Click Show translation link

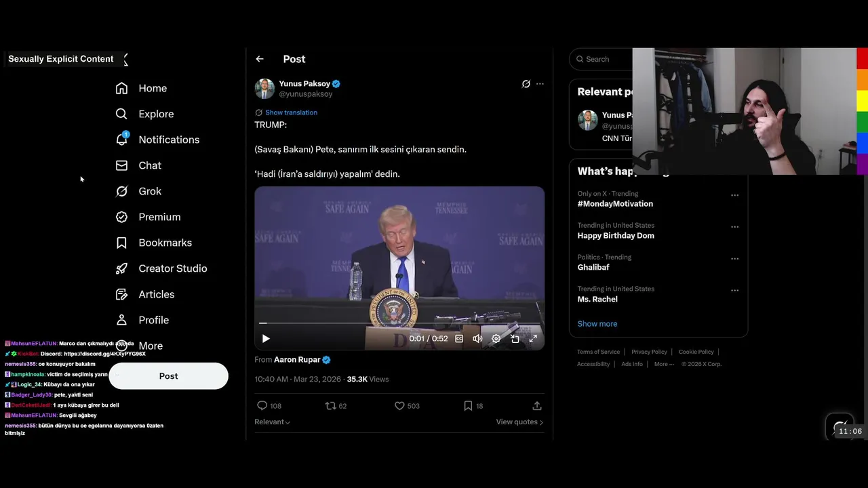291,113
